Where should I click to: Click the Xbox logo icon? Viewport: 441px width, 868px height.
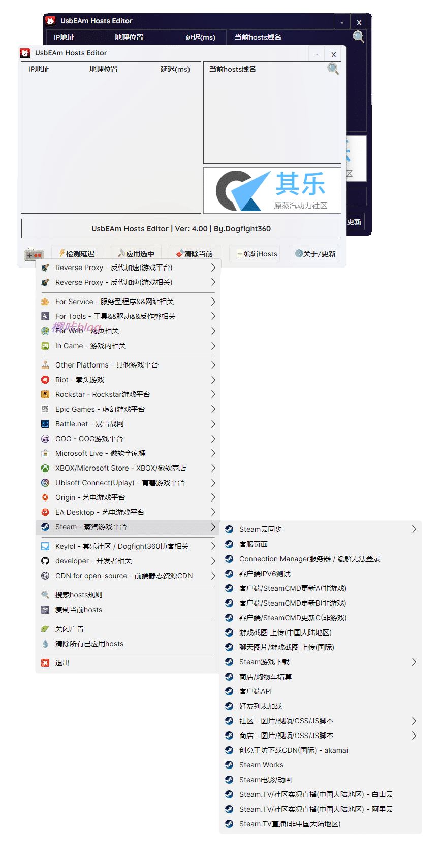[x=45, y=468]
